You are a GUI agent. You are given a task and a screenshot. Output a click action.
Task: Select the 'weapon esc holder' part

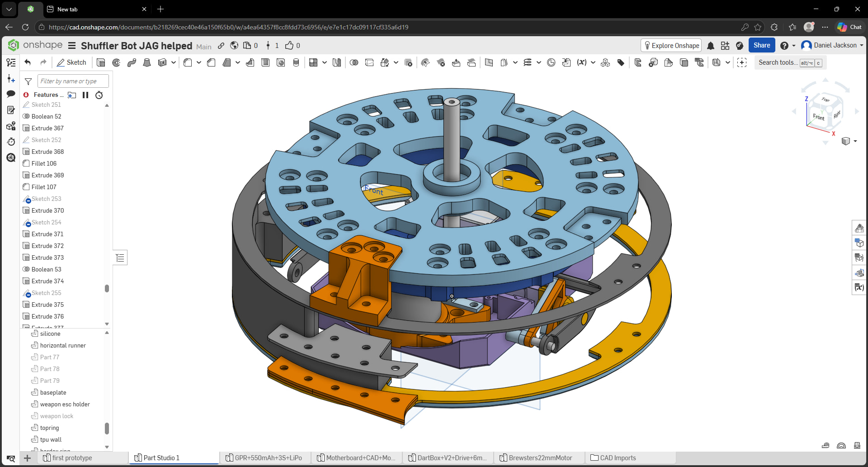65,404
